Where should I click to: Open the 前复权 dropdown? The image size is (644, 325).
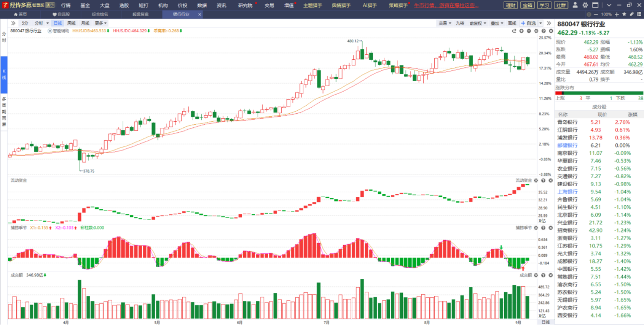coord(478,23)
